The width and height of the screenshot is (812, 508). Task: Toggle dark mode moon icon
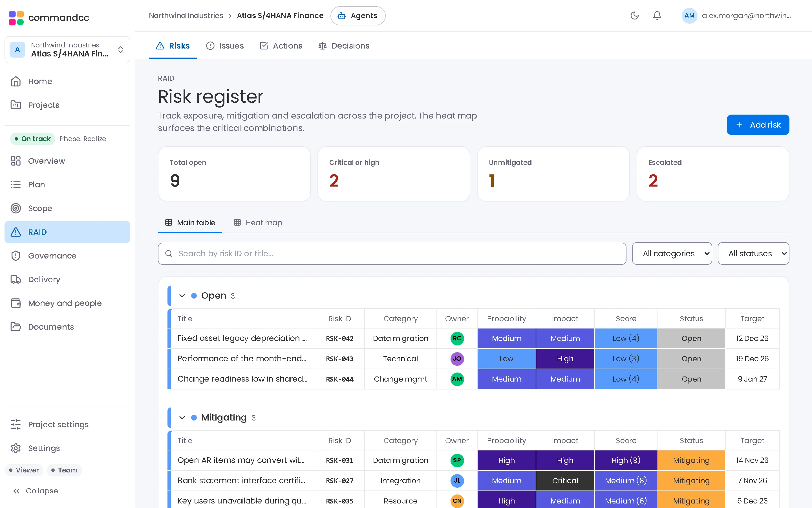coord(634,16)
